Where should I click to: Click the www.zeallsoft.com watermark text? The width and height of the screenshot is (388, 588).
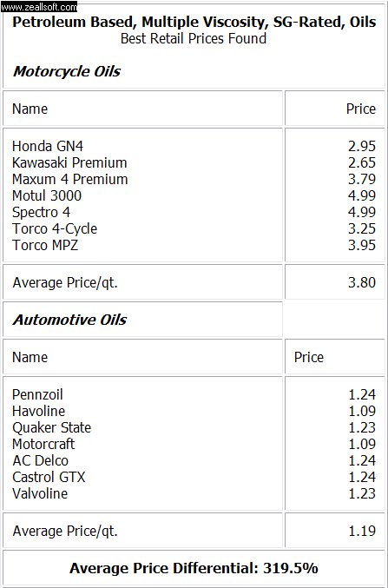pos(39,7)
